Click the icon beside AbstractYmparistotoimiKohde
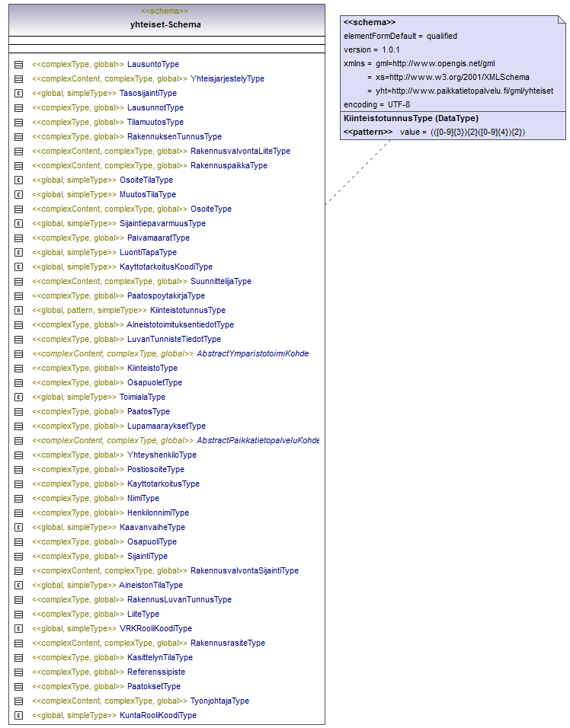Image resolution: width=570 pixels, height=728 pixels. 19,354
